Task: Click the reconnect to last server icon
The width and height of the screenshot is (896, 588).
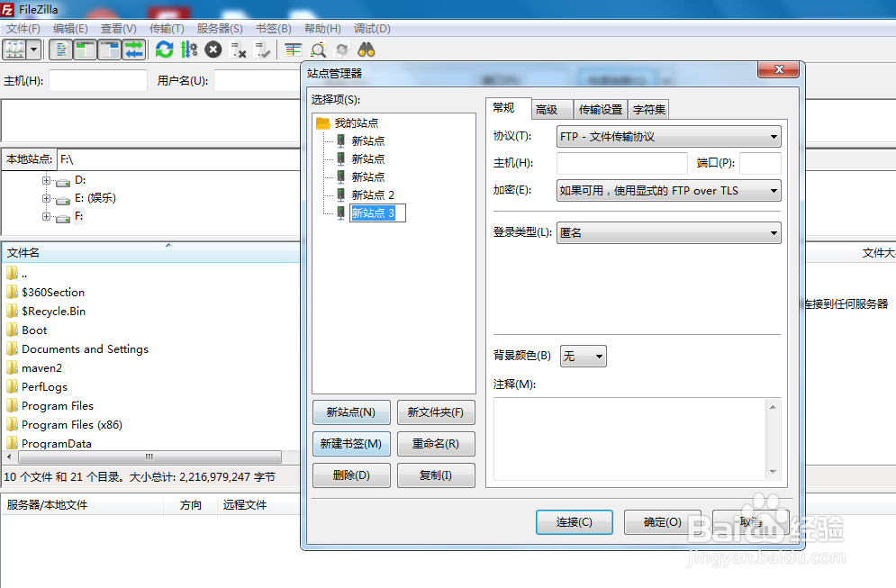Action: (262, 50)
